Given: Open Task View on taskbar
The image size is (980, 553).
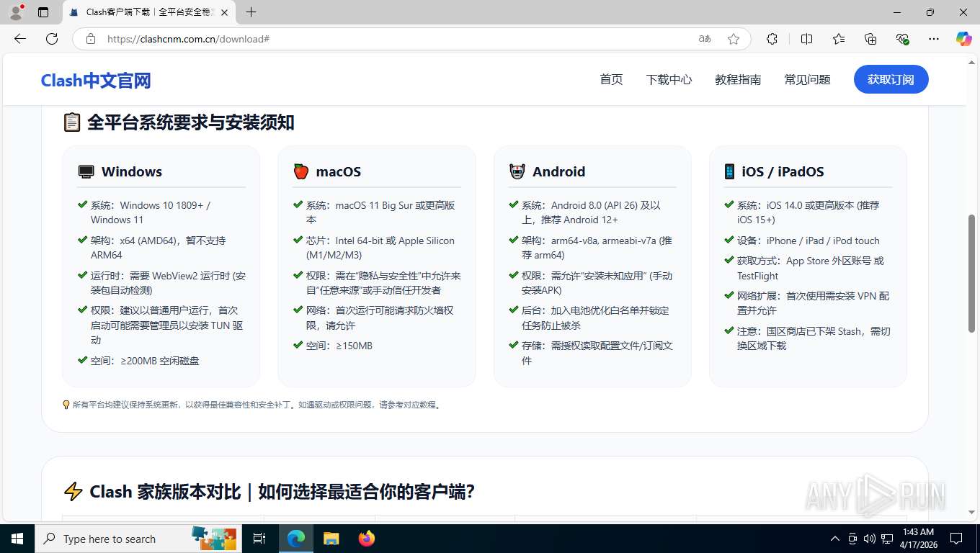Looking at the screenshot, I should [259, 539].
